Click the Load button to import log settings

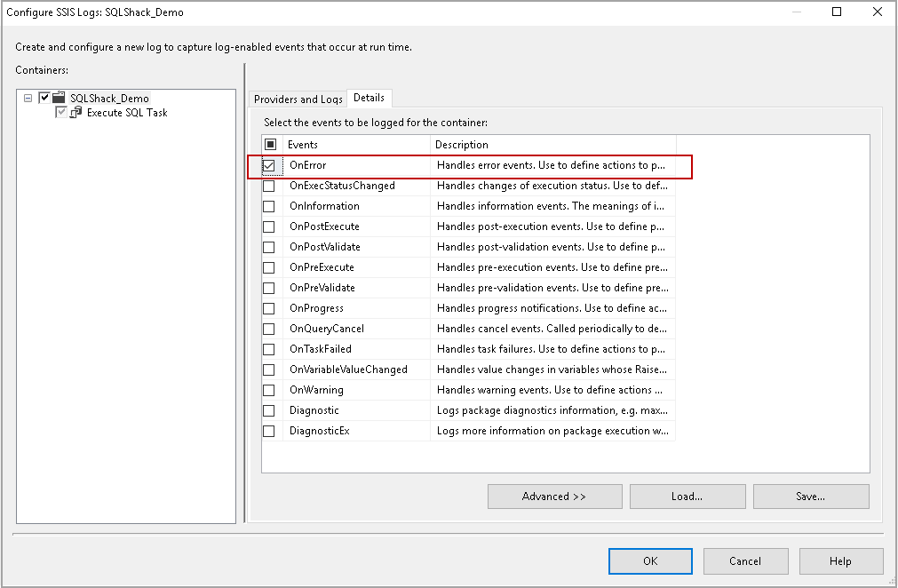[x=687, y=497]
